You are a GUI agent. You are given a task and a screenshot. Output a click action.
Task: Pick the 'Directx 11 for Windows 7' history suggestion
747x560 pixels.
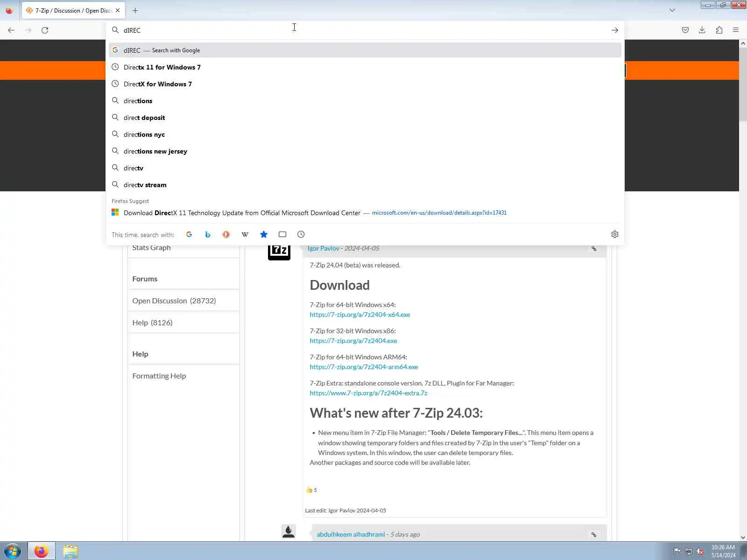click(365, 67)
